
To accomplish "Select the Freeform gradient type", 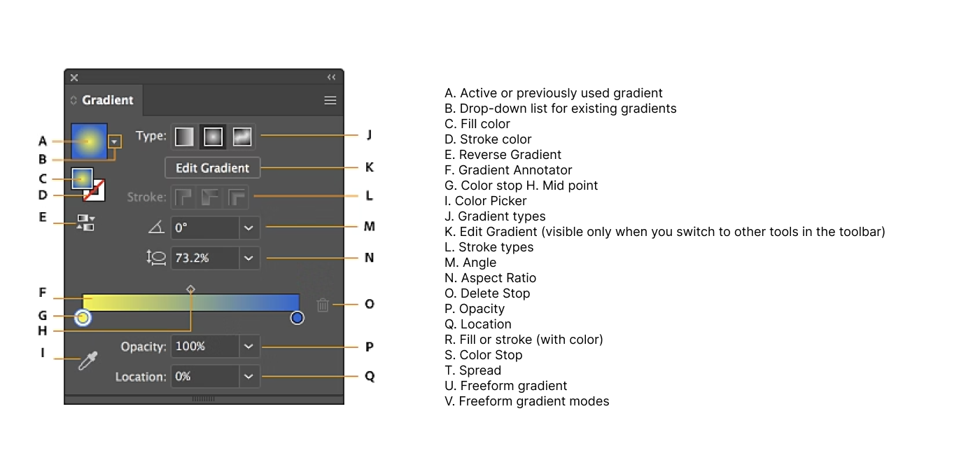I will pos(241,136).
